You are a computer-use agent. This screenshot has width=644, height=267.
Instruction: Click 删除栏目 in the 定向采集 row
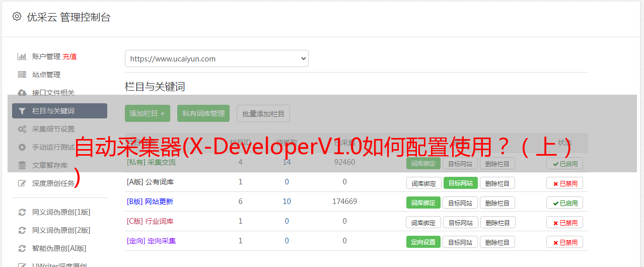coord(497,242)
